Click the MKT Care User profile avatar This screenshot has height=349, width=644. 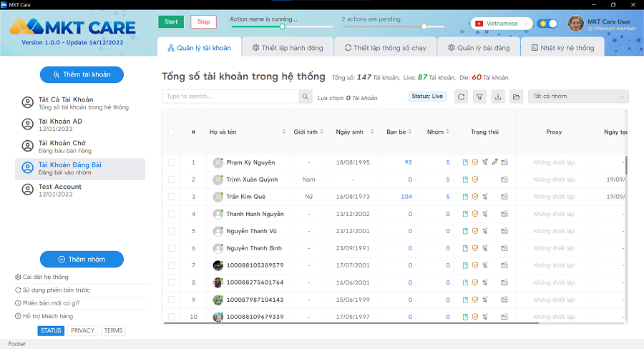tap(576, 24)
